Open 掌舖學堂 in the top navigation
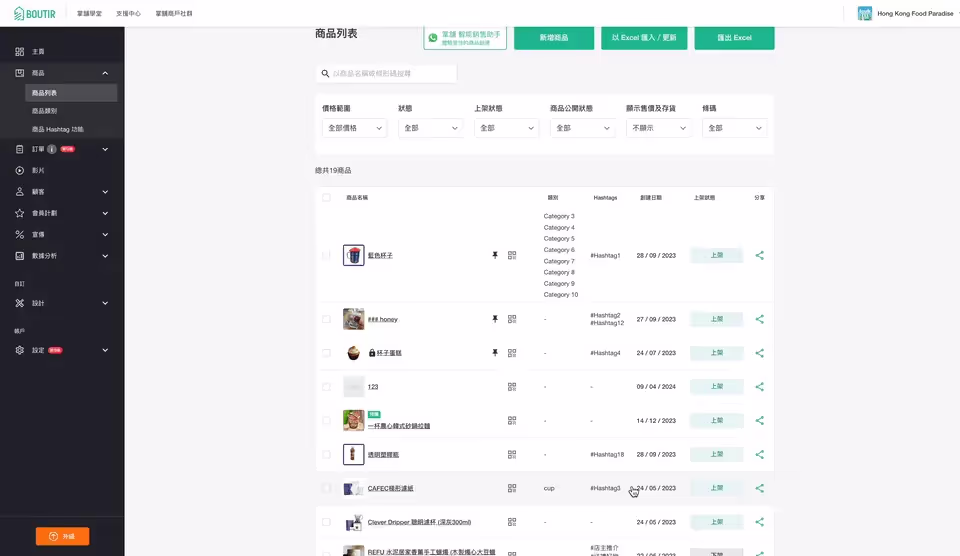 pos(89,13)
